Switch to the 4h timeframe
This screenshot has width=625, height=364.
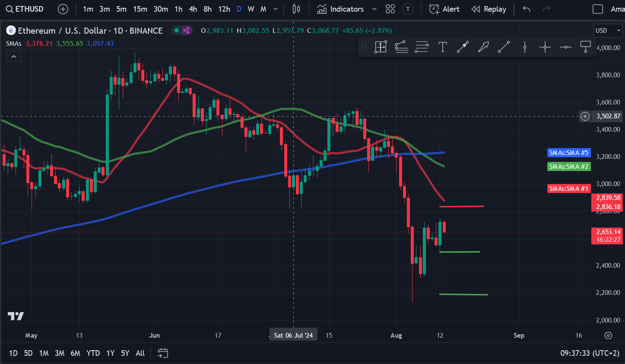(193, 9)
